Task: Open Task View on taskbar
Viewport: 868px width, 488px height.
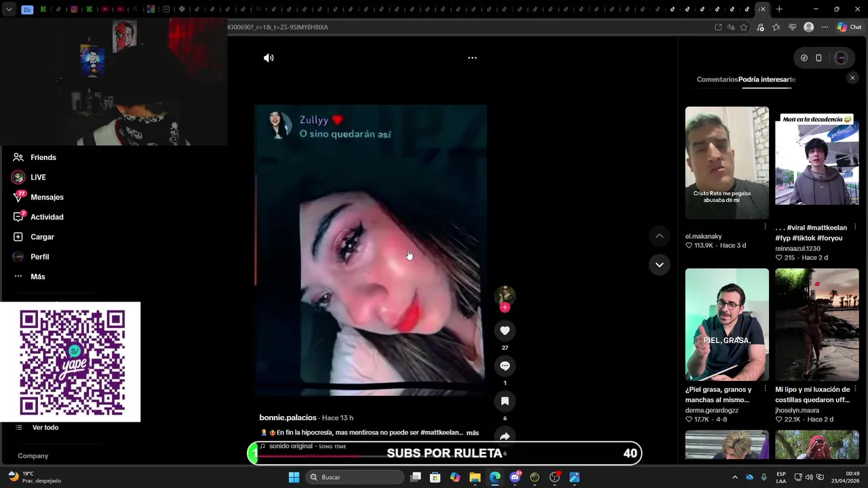Action: tap(416, 477)
